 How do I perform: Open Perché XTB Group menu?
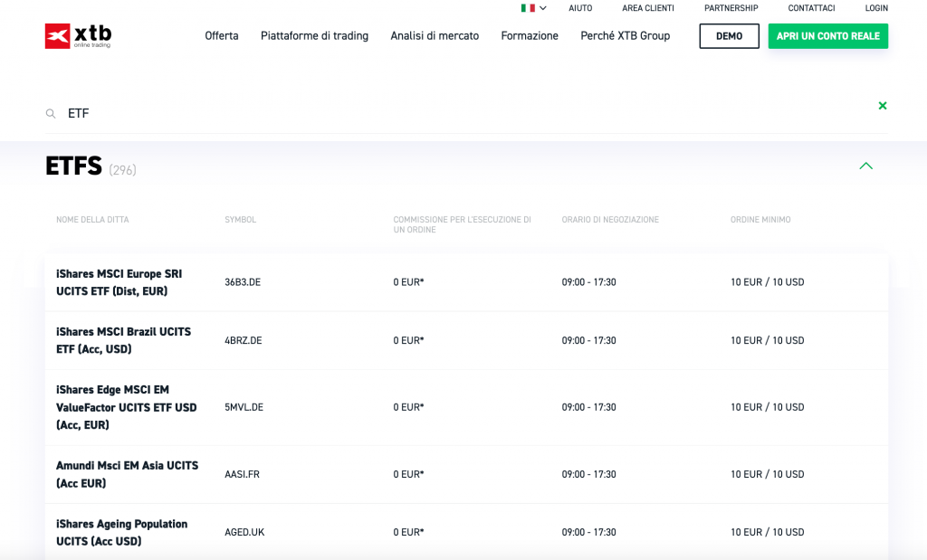coord(626,36)
